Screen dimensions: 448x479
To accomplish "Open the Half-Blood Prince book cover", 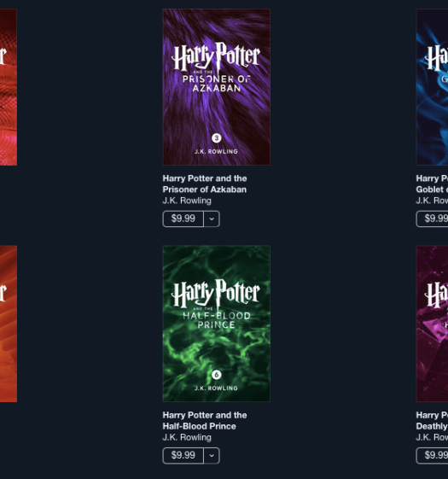I will point(216,324).
